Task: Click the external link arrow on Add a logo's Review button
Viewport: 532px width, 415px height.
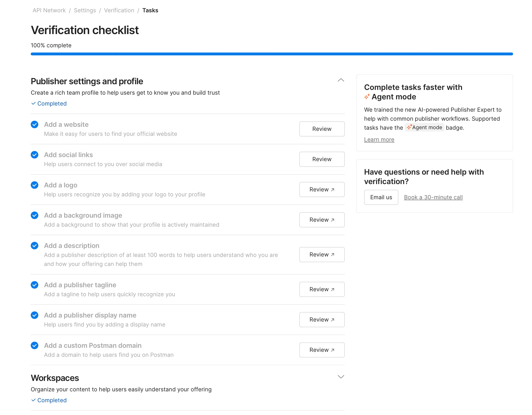Action: (333, 189)
